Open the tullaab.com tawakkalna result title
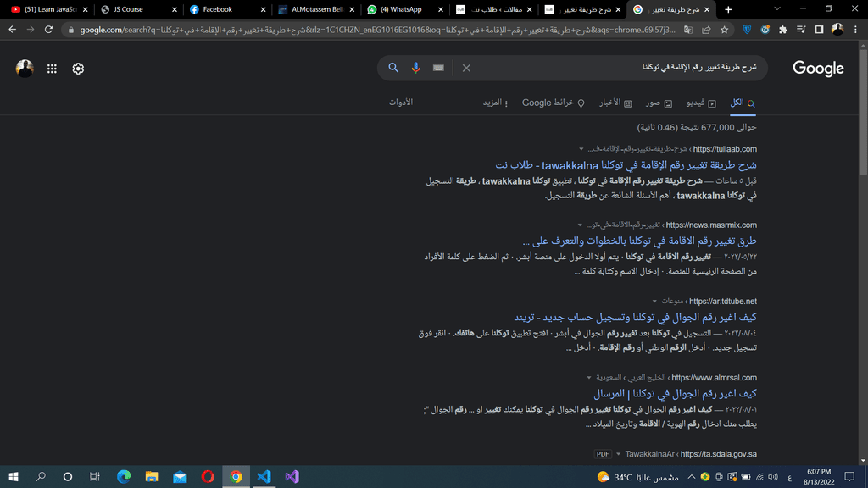The image size is (868, 488). point(626,165)
